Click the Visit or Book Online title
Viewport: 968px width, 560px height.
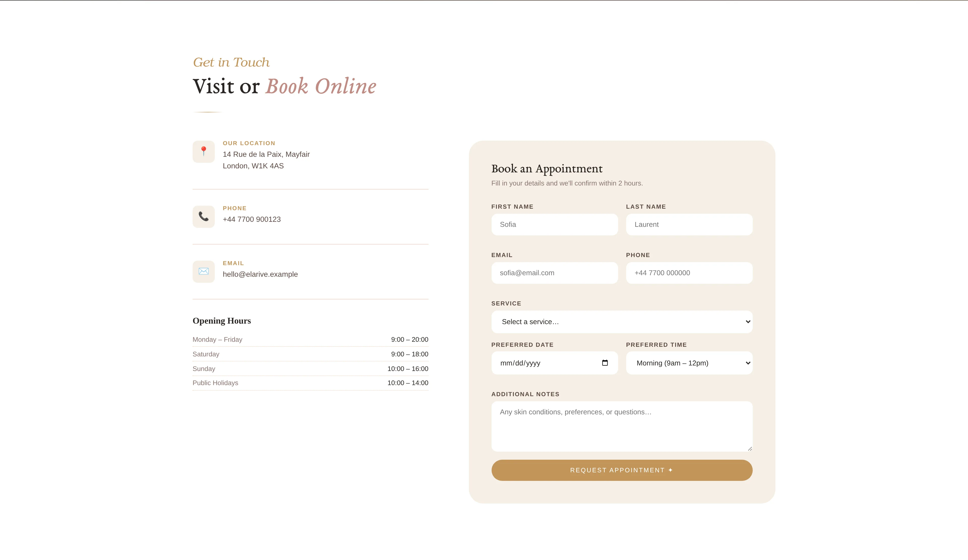point(285,86)
